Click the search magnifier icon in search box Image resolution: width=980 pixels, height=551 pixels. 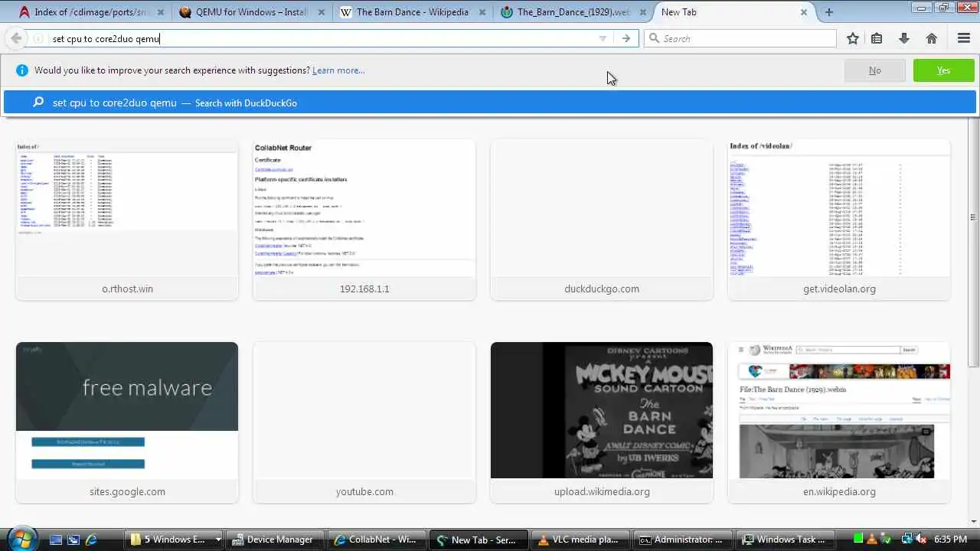tap(654, 38)
